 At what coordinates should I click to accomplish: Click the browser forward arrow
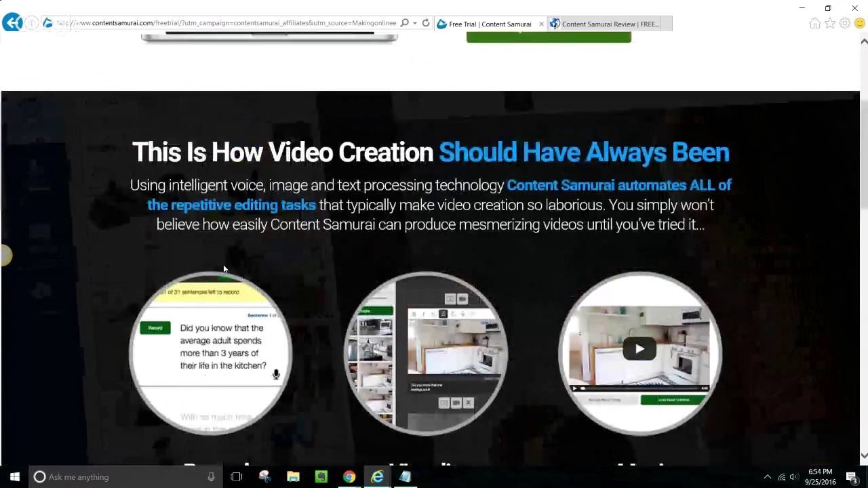[31, 23]
